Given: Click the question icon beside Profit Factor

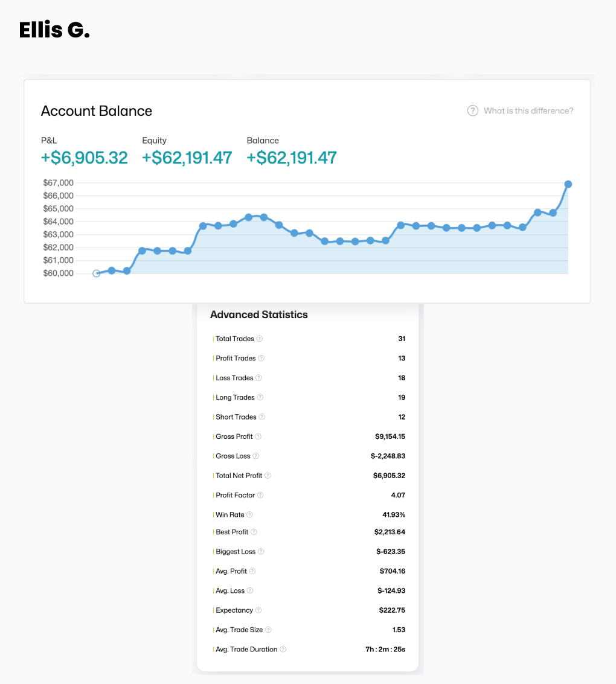Looking at the screenshot, I should pyautogui.click(x=260, y=495).
